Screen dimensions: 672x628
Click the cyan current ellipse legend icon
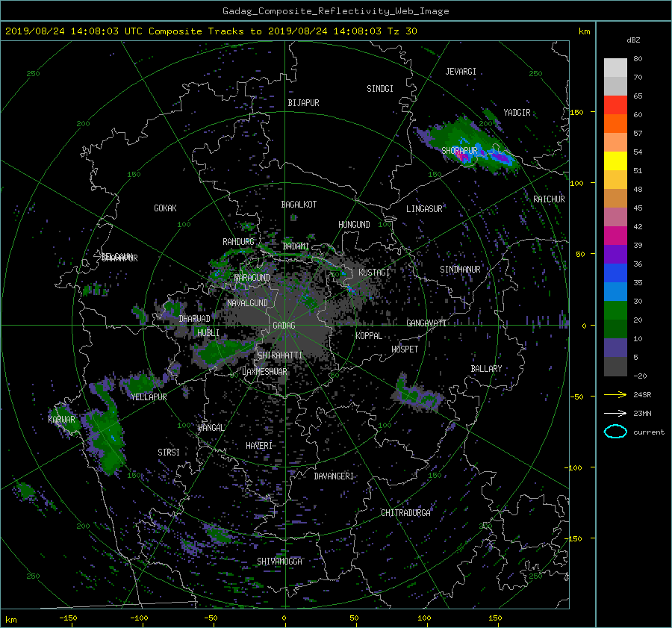(615, 432)
